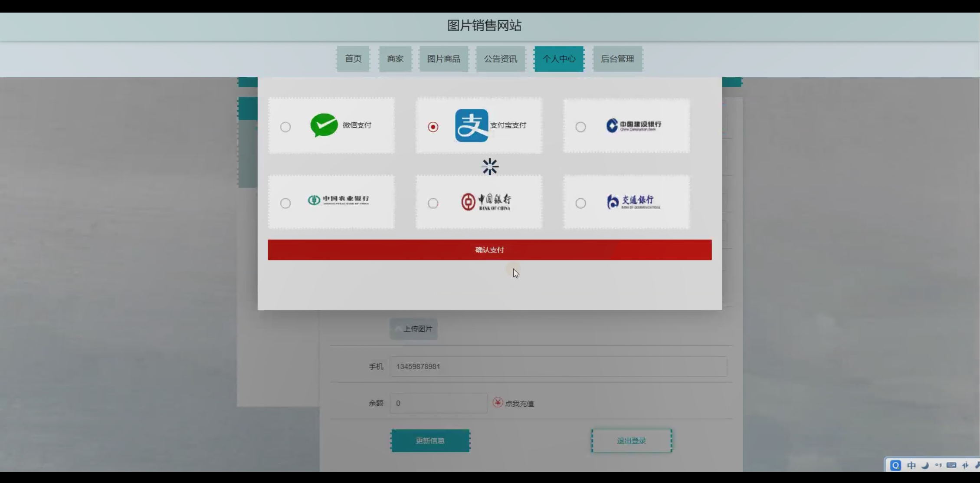Open the 图片商品 nav tab
This screenshot has height=483, width=980.
(x=443, y=59)
